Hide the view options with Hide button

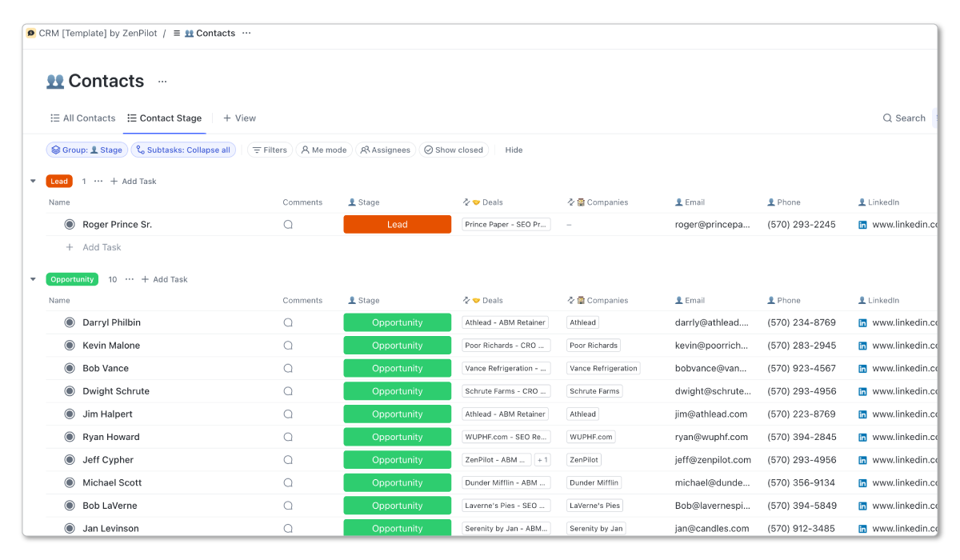pos(513,150)
